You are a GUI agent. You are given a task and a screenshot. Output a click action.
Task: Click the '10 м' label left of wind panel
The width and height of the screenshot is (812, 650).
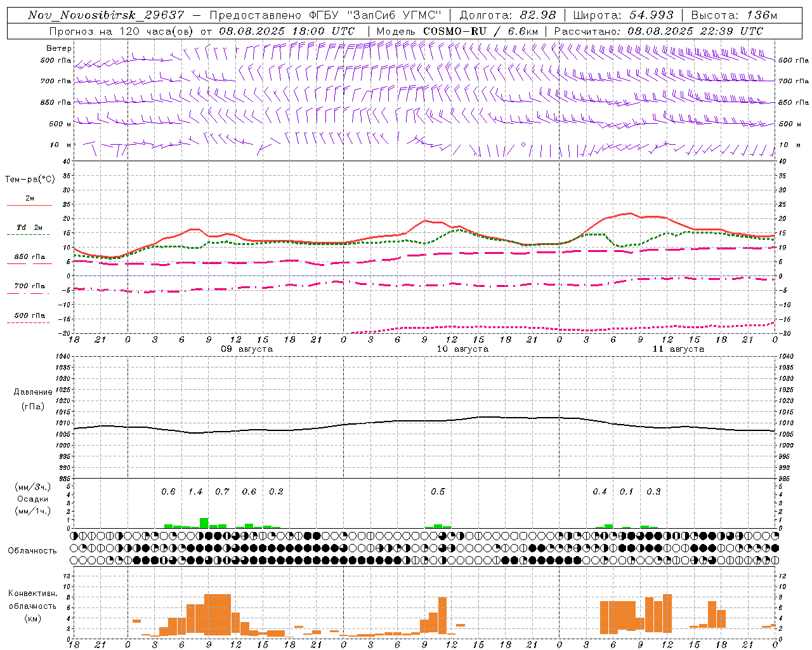[60, 145]
